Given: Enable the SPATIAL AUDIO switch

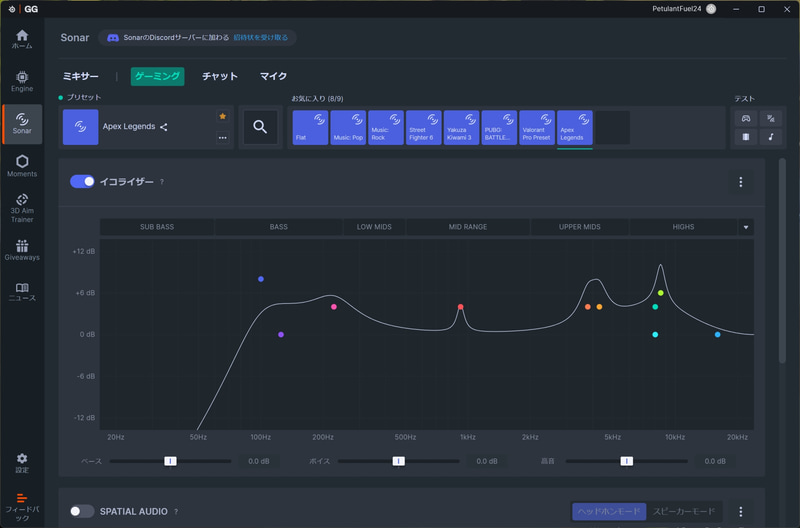Looking at the screenshot, I should pos(82,511).
